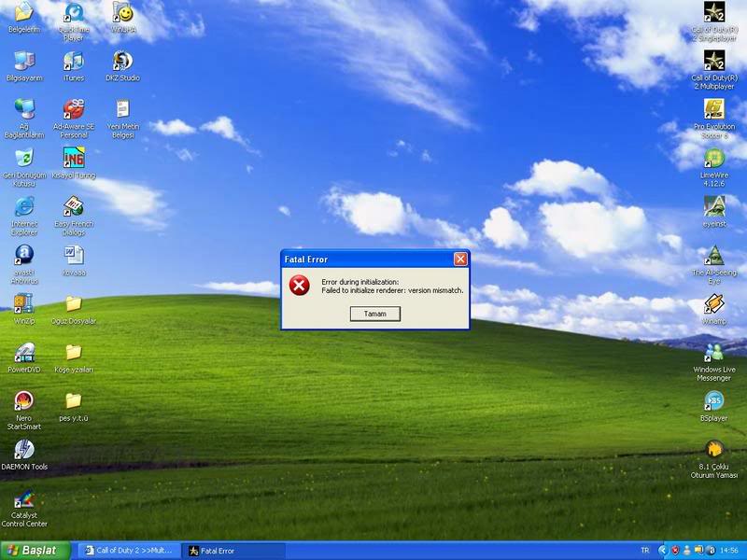The width and height of the screenshot is (747, 560).
Task: Click the yellow monitors tray icon
Action: point(698,551)
